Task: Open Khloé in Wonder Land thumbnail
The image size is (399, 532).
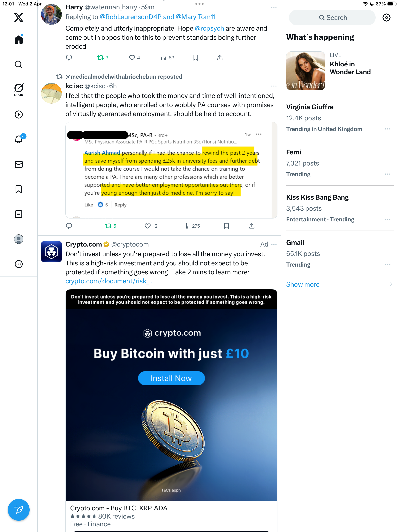Action: (305, 71)
